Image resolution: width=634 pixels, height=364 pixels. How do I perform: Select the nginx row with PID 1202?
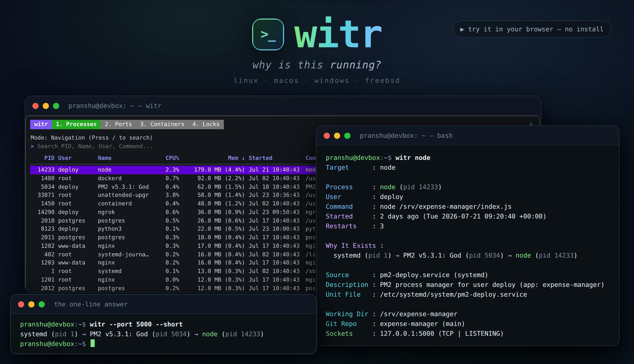pos(173,246)
